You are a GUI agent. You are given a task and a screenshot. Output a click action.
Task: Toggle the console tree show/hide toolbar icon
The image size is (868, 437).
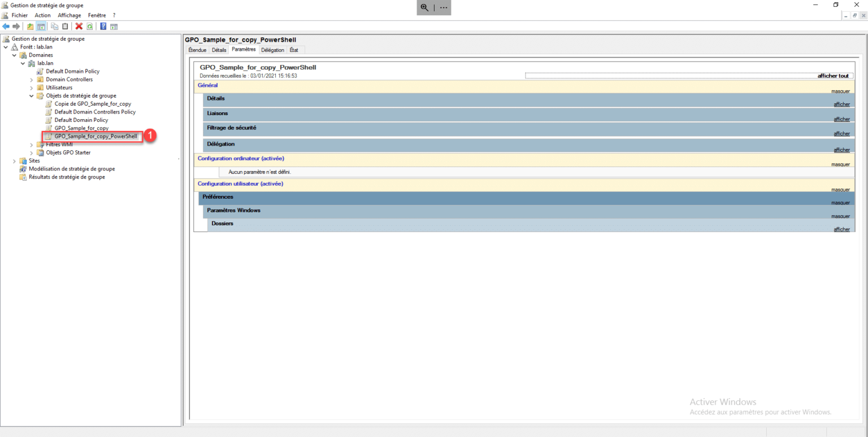point(41,27)
